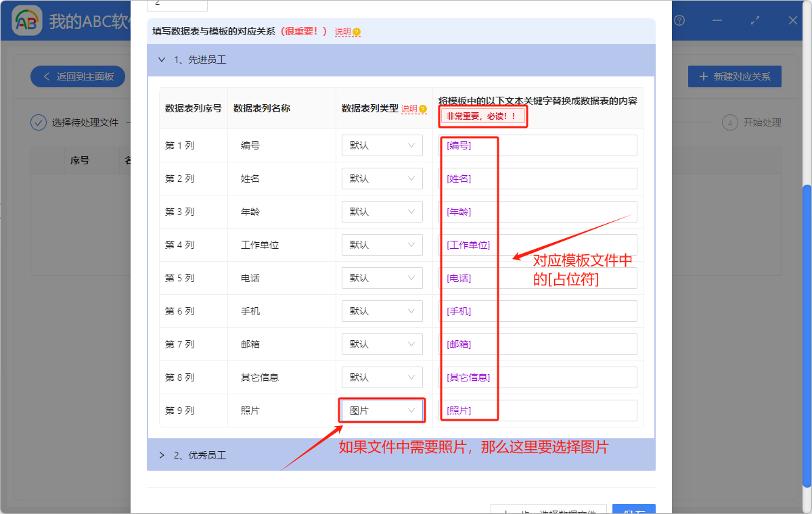Open the 默认 dropdown for the 编号 column
The height and width of the screenshot is (514, 812).
(382, 145)
